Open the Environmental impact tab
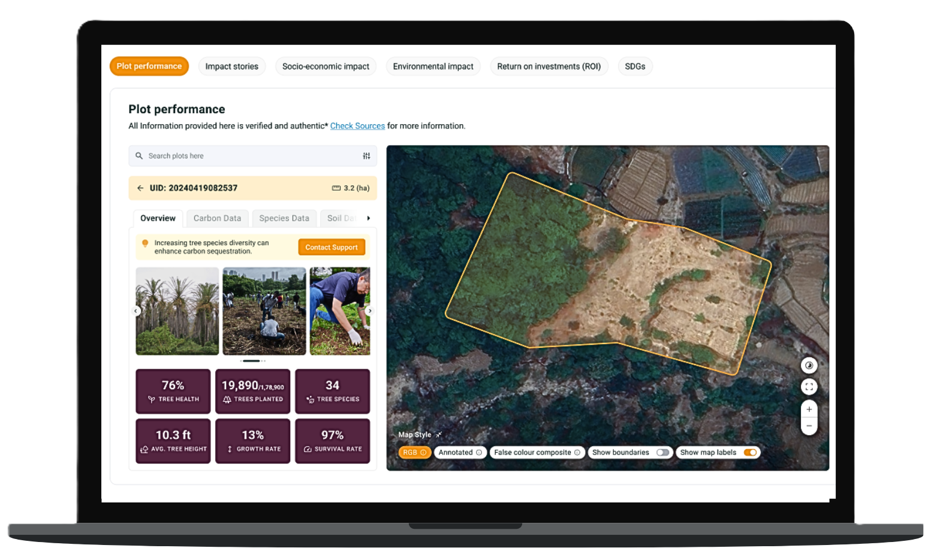Image resolution: width=931 pixels, height=560 pixels. [433, 67]
